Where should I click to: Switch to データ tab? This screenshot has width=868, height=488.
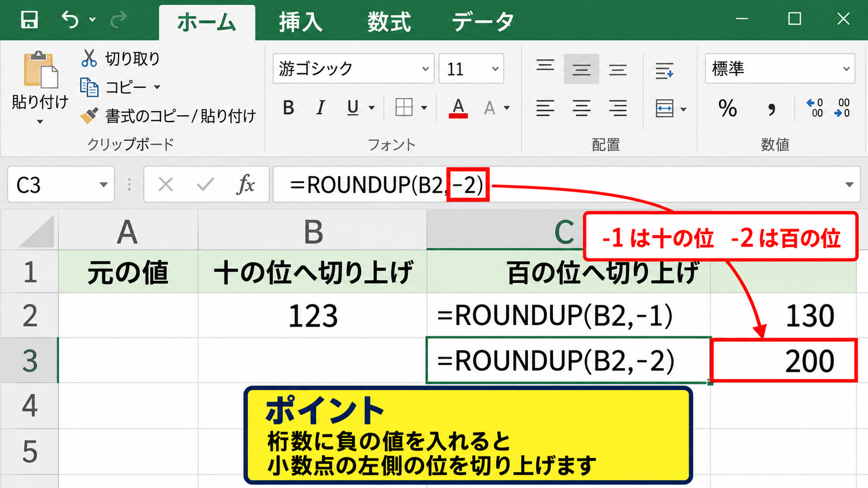pos(483,22)
